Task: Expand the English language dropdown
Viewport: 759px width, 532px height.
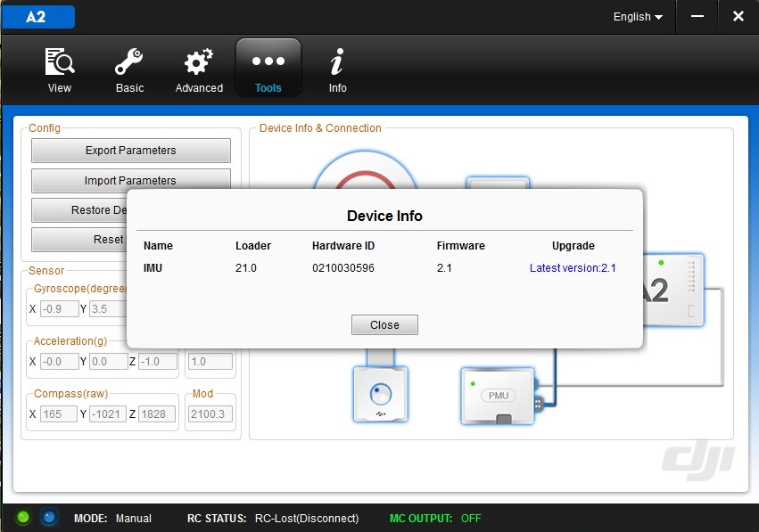Action: 638,17
